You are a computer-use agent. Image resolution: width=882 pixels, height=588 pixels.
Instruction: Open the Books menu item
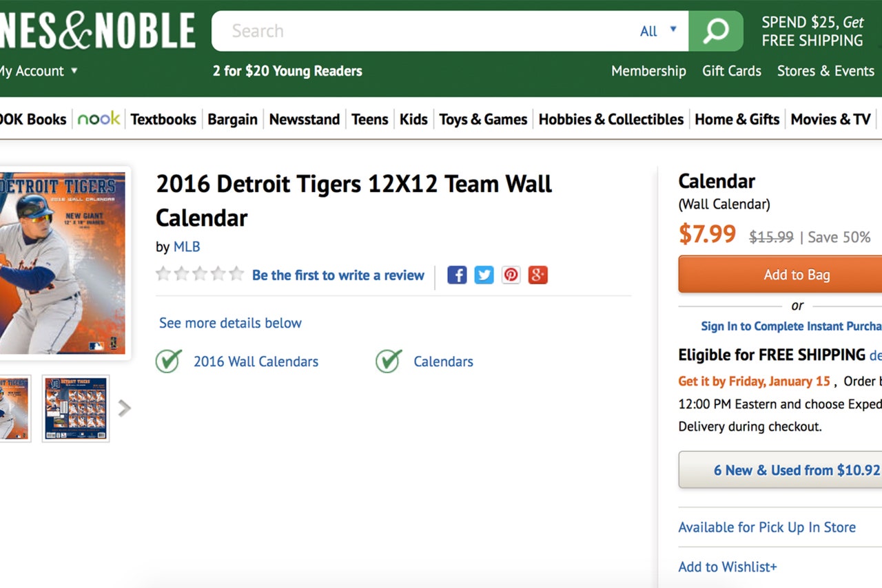(33, 119)
